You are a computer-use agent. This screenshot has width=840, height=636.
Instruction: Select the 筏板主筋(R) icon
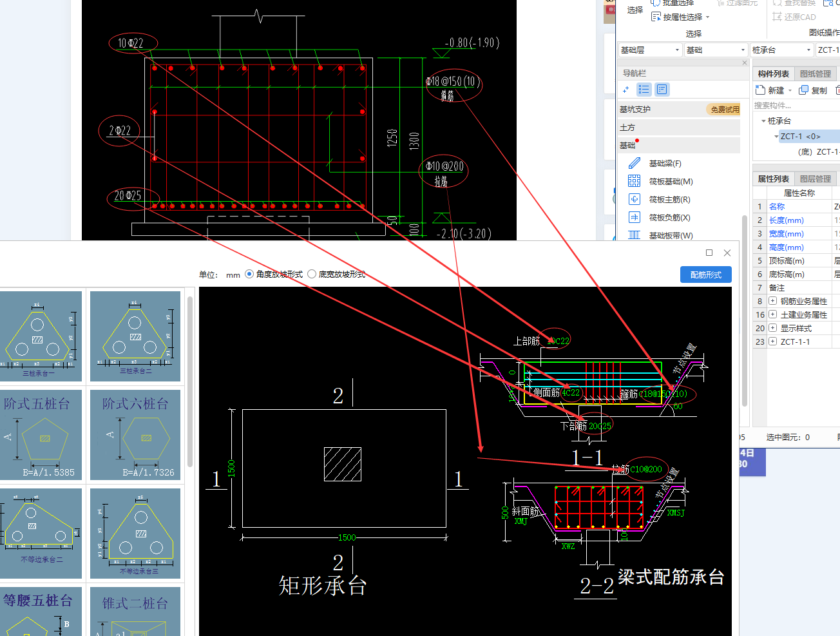(635, 199)
